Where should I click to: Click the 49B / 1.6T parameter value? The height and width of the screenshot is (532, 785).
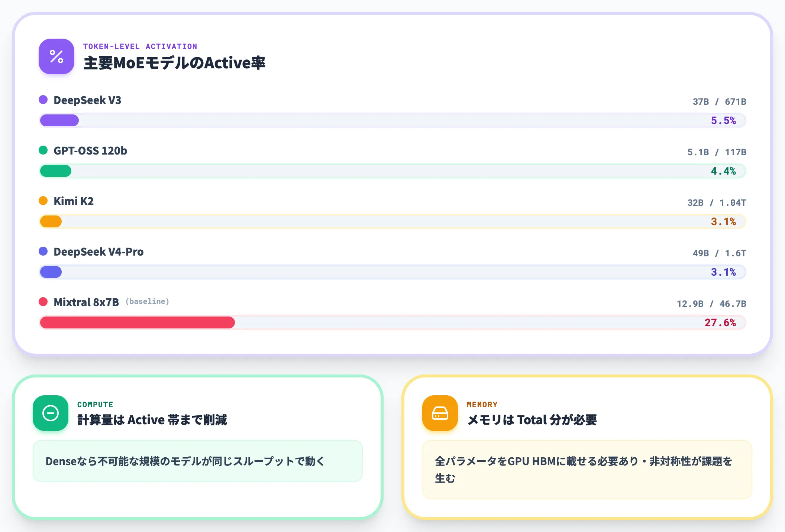point(720,253)
